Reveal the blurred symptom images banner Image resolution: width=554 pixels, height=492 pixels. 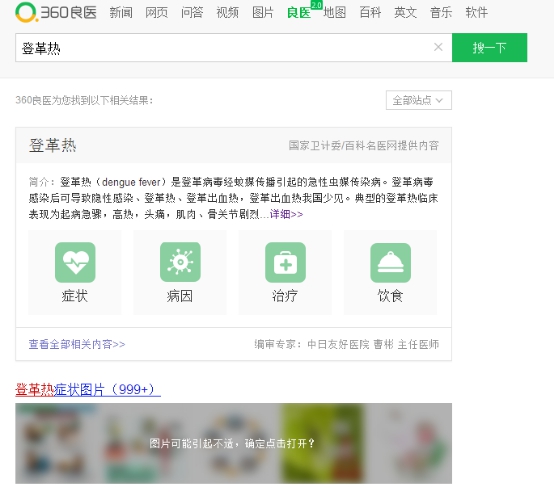[x=233, y=443]
